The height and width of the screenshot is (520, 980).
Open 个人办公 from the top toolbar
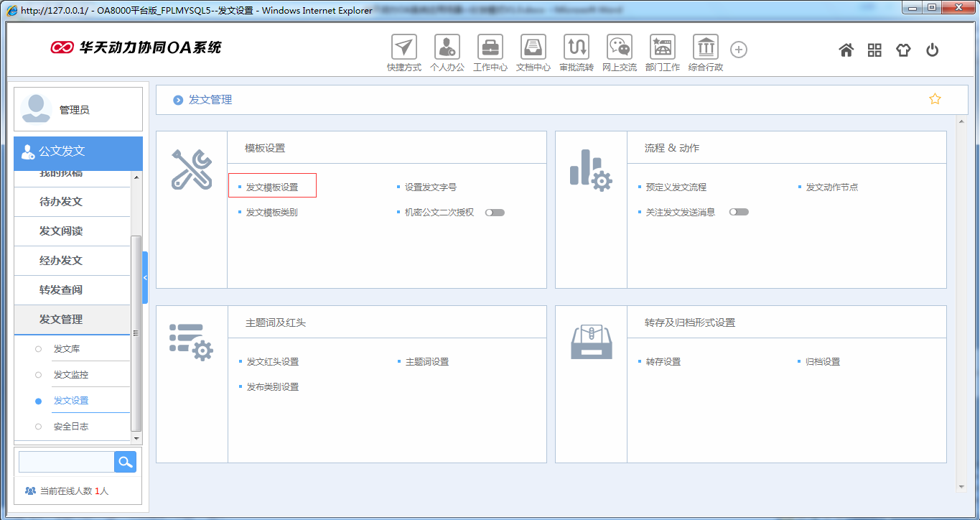(x=447, y=49)
